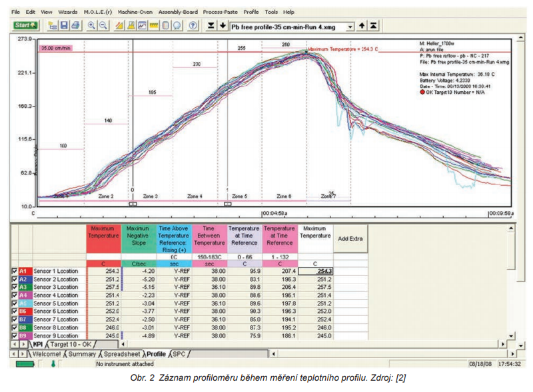Open the Process-Paste menu
533x392 pixels.
pyautogui.click(x=221, y=12)
